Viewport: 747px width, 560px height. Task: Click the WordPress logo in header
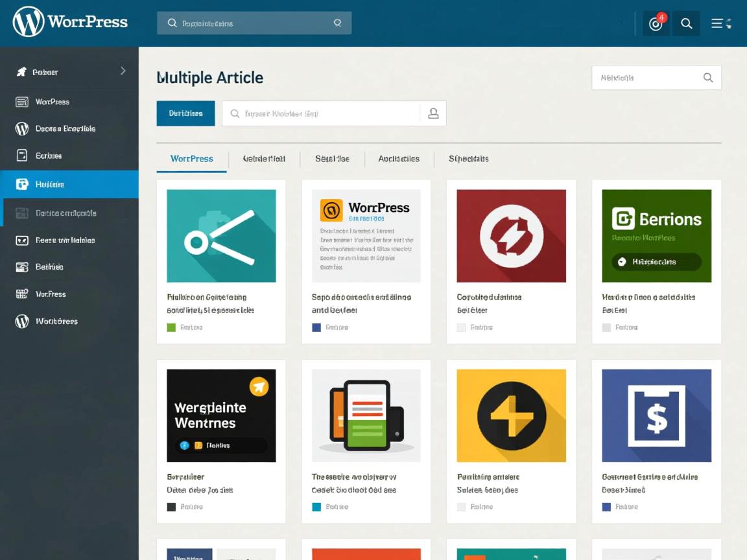click(29, 22)
